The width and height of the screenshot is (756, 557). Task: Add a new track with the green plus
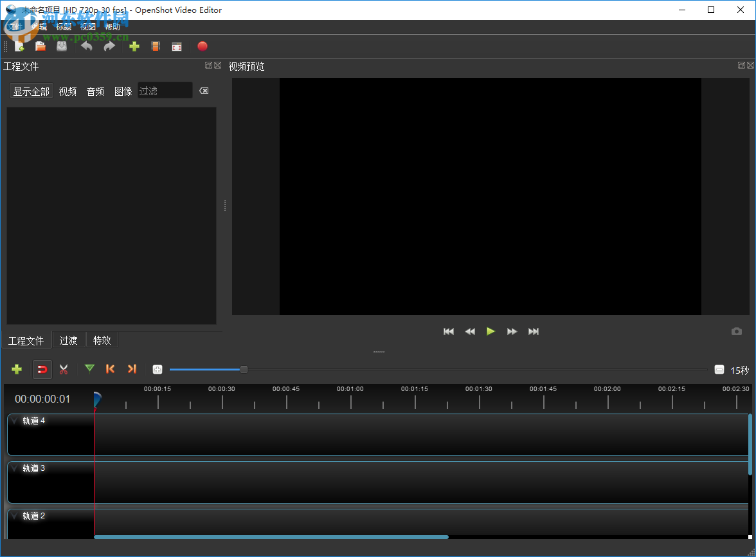click(17, 369)
